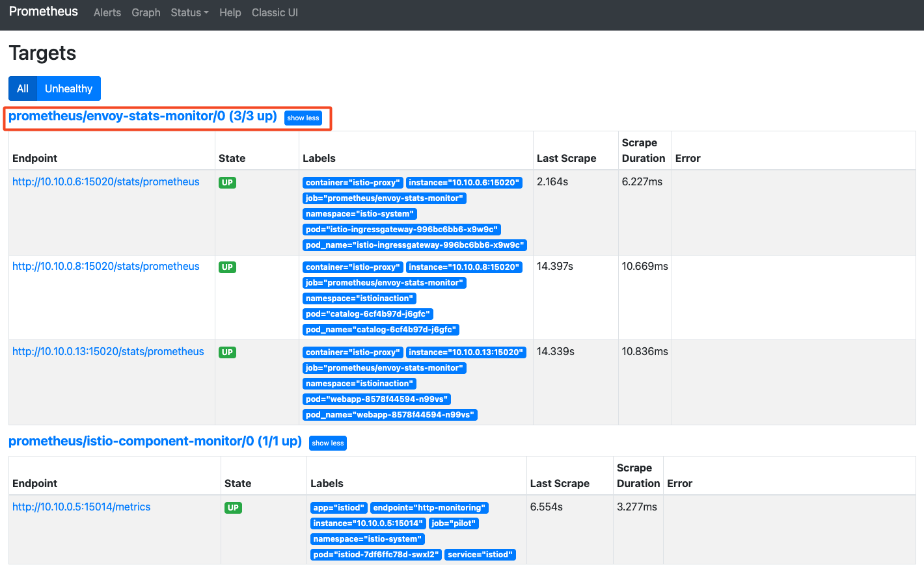The width and height of the screenshot is (924, 569).
Task: Open endpoint http://10.10.0.5:15014/metrics
Action: pos(81,507)
